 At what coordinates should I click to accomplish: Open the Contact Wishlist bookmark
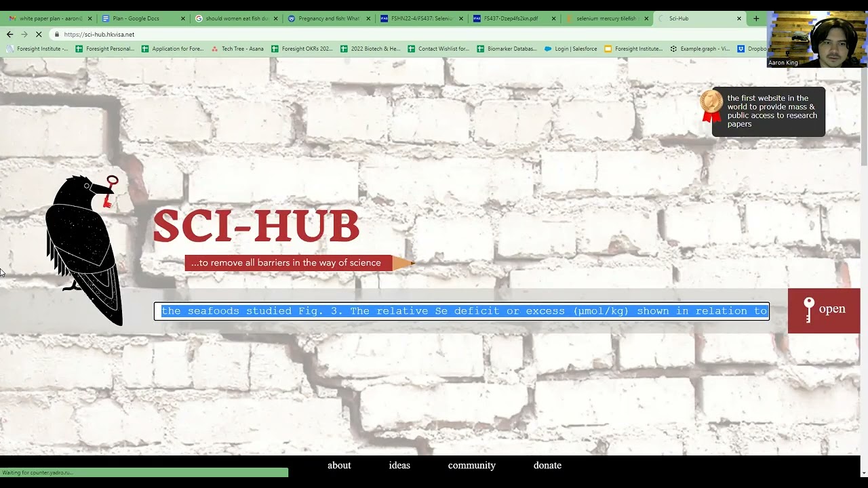click(x=438, y=49)
